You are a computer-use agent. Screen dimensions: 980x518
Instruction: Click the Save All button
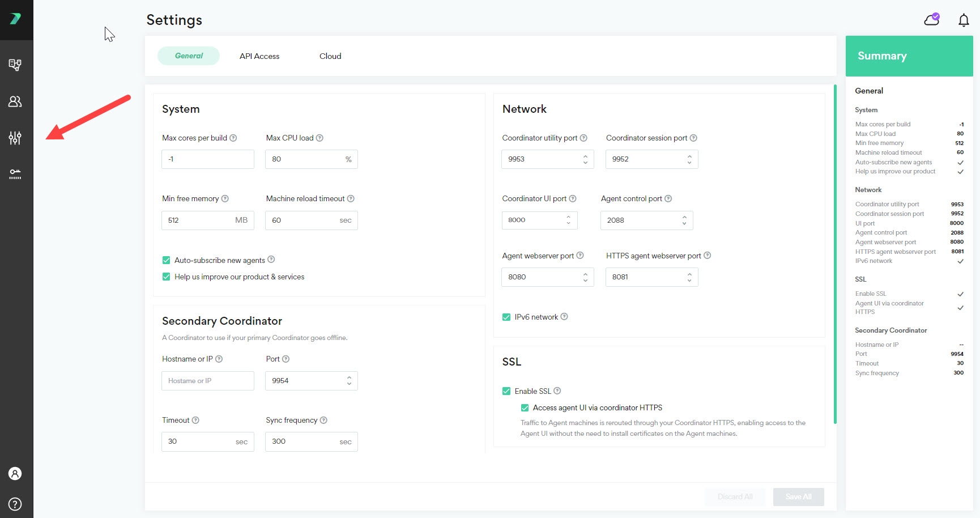point(798,497)
